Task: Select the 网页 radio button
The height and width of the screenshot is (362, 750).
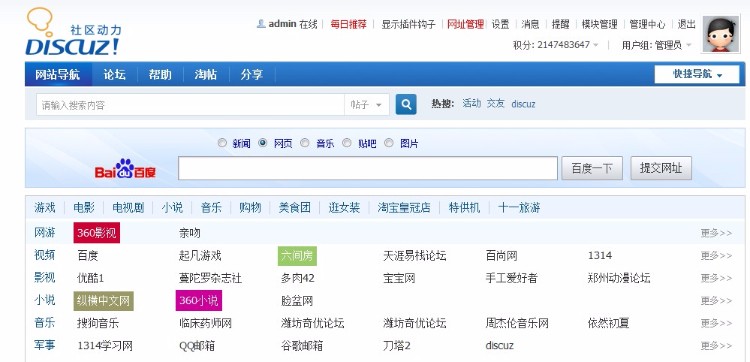Action: [263, 143]
